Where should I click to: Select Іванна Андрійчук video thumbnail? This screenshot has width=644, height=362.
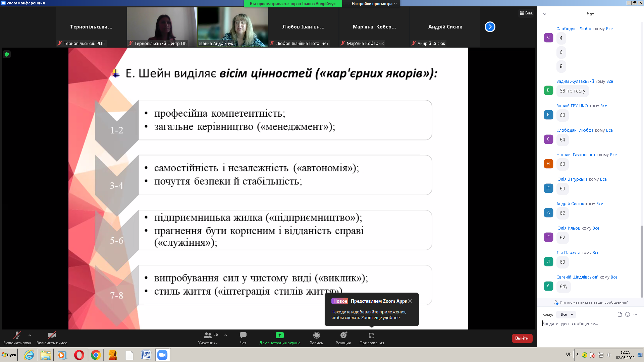pos(233,27)
